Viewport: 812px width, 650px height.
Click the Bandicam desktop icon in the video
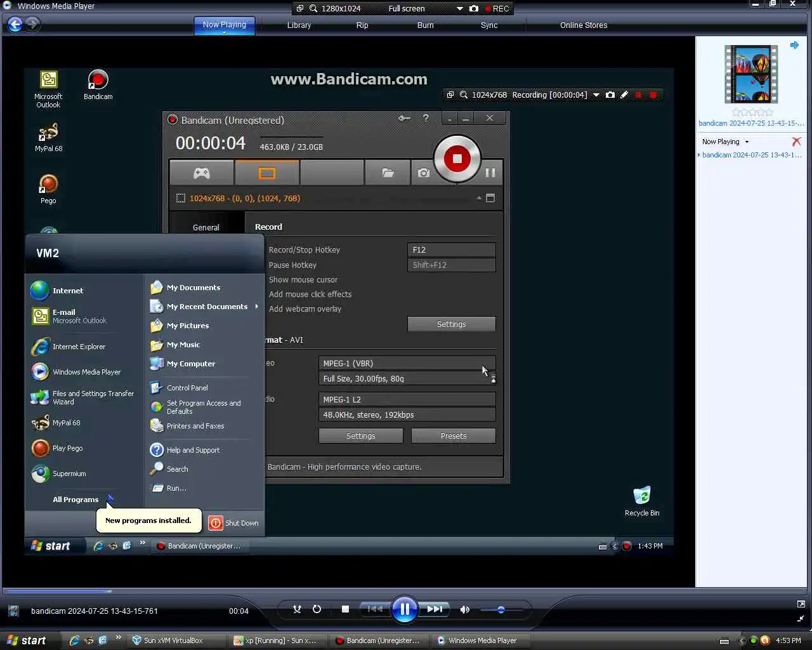pos(98,85)
